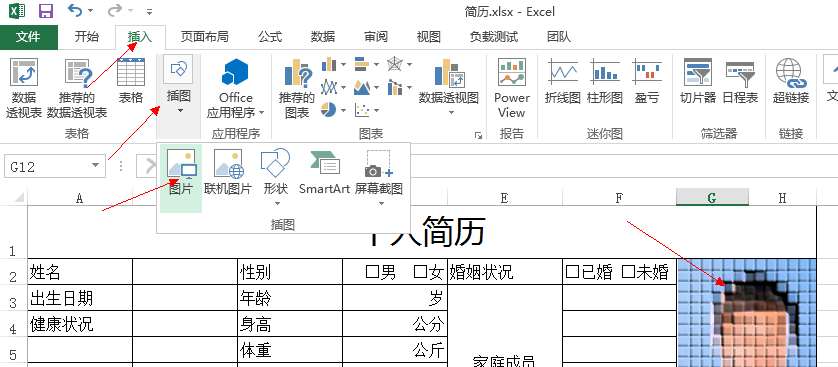Undo the last action
Screen dimensions: 838x367
tap(75, 10)
